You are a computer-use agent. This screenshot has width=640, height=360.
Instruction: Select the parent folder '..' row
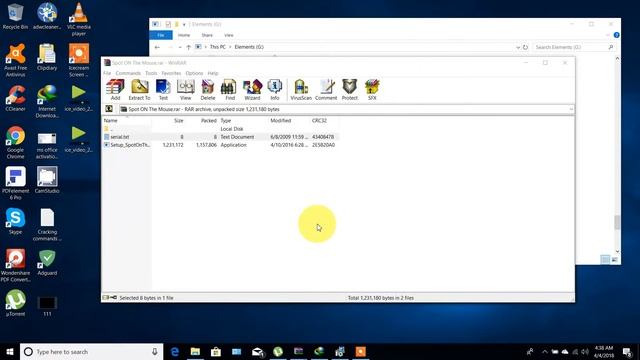(x=220, y=129)
